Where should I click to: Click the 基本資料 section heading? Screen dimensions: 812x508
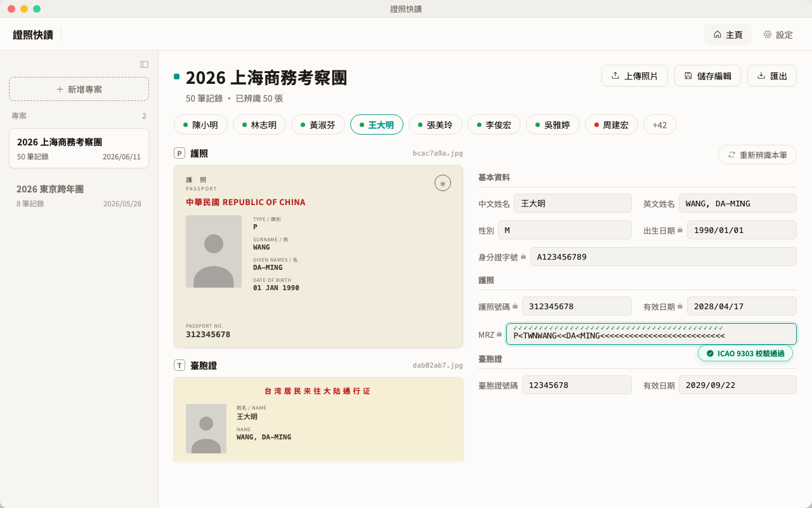494,177
